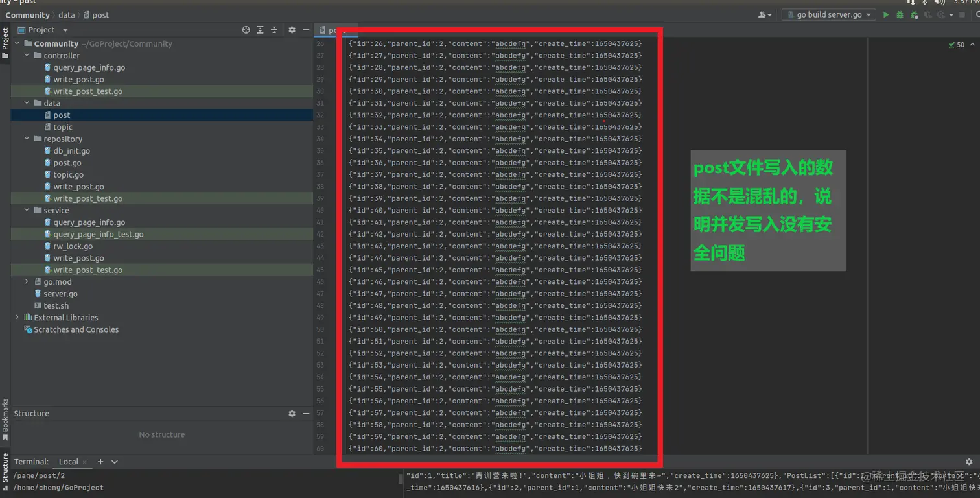Start debugging with the green bug icon
Image resolution: width=980 pixels, height=498 pixels.
click(900, 14)
